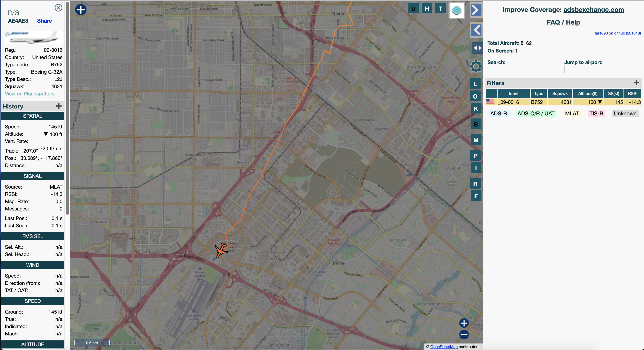This screenshot has height=350, width=644.
Task: Toggle the P map option
Action: (476, 156)
